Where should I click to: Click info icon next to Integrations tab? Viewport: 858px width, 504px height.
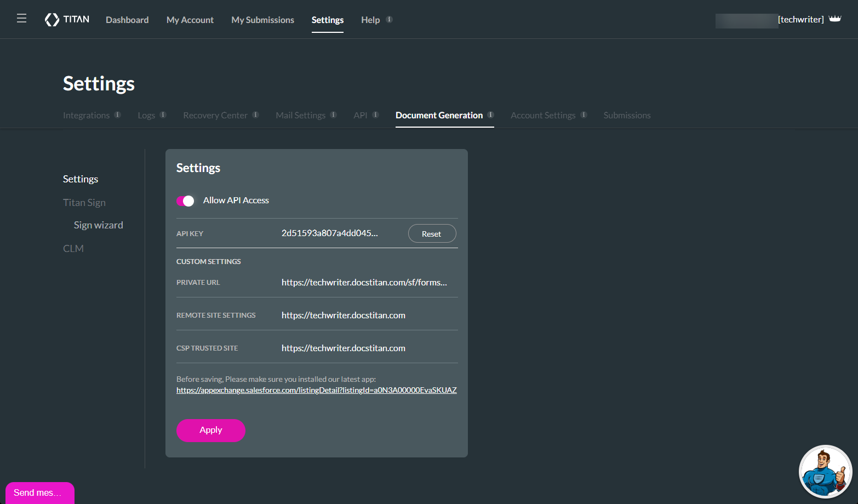point(117,114)
